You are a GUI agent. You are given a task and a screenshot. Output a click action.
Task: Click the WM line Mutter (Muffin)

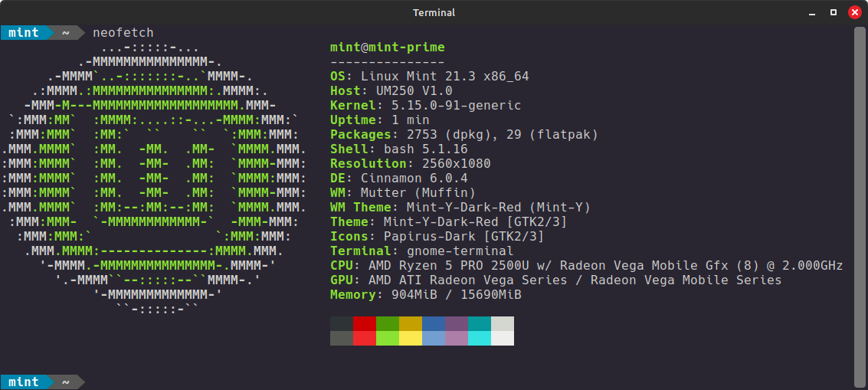point(403,193)
